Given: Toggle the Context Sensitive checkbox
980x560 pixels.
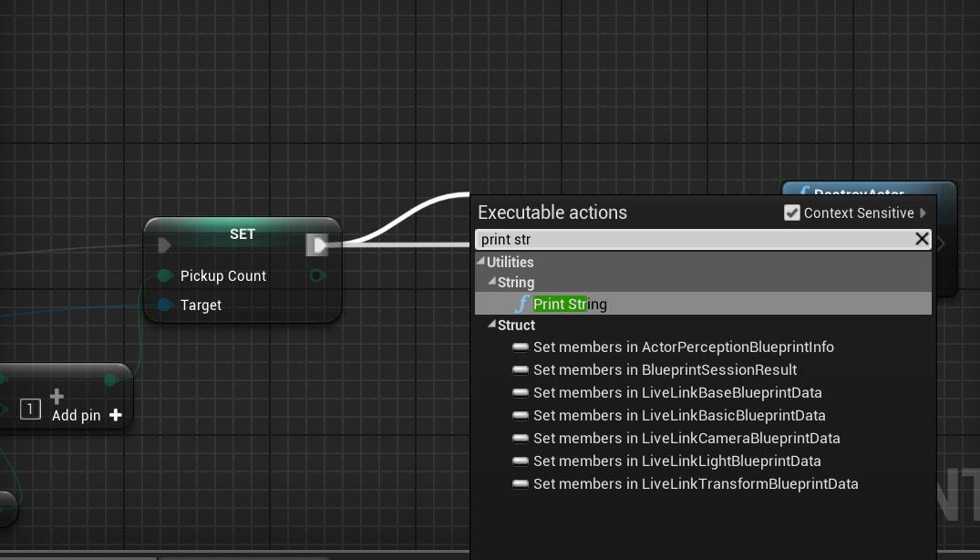Looking at the screenshot, I should click(792, 213).
